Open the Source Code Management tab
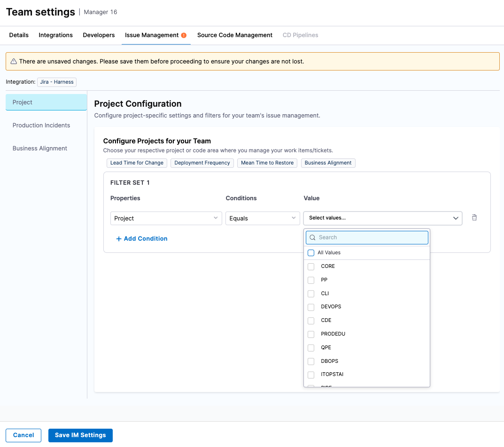504x447 pixels. (235, 35)
